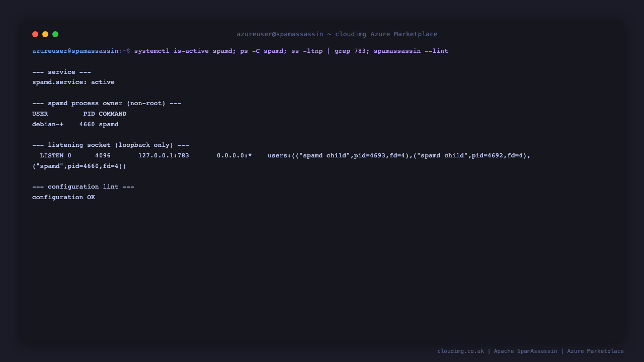Image resolution: width=644 pixels, height=362 pixels.
Task: Click the red close window dot
Action: (x=35, y=34)
